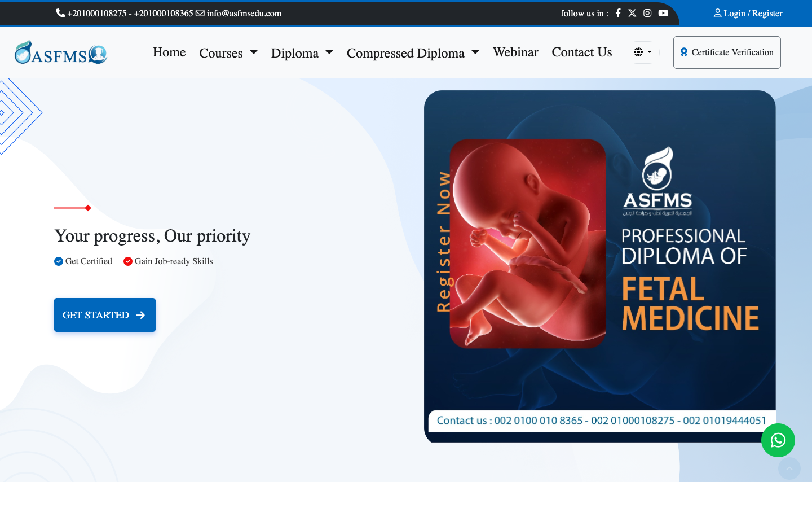812x508 pixels.
Task: Click the scroll-to-top arrow button
Action: point(789,468)
